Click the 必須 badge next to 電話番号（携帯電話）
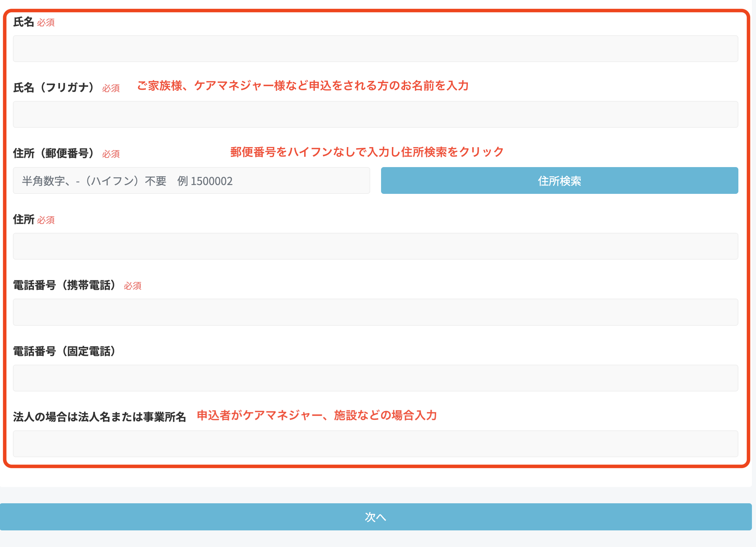Image resolution: width=756 pixels, height=547 pixels. click(x=133, y=286)
